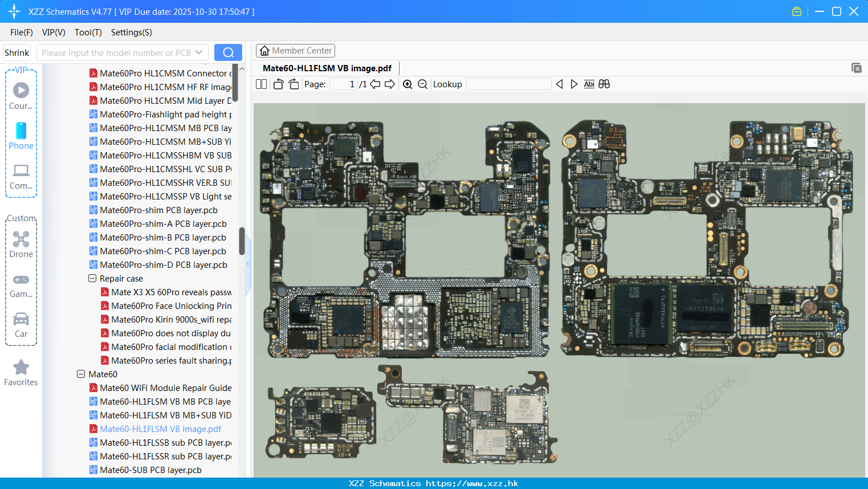Open the Member Center button
The width and height of the screenshot is (868, 489).
tap(295, 51)
